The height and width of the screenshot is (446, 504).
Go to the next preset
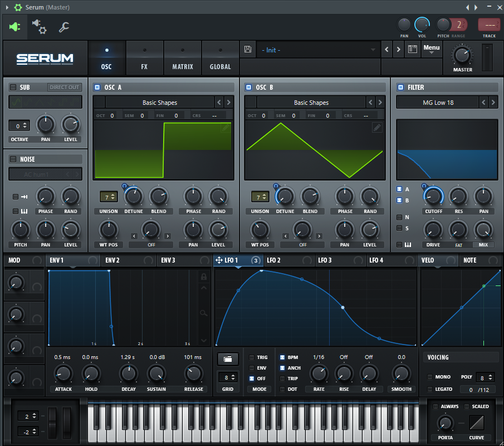(x=399, y=49)
